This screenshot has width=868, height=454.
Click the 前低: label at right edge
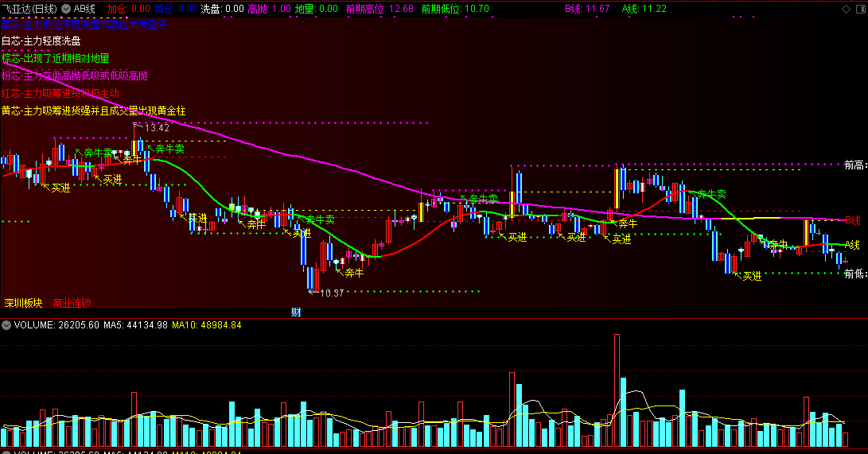(x=855, y=274)
